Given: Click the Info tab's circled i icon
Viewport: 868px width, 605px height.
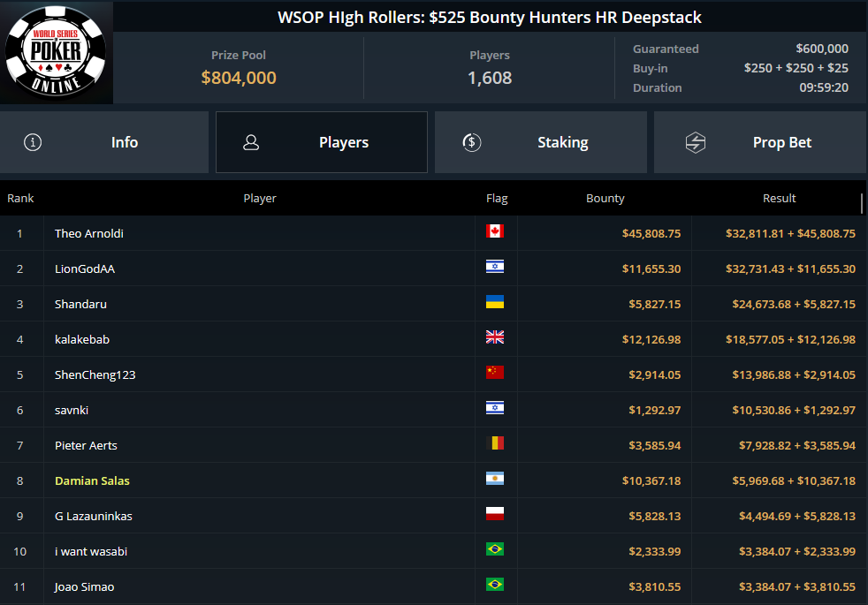Looking at the screenshot, I should click(x=33, y=142).
